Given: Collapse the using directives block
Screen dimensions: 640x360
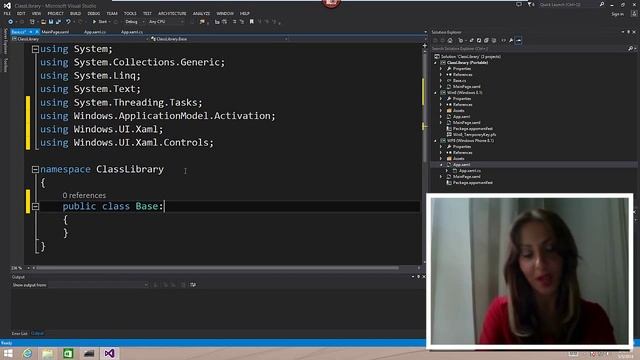Looking at the screenshot, I should 36,49.
